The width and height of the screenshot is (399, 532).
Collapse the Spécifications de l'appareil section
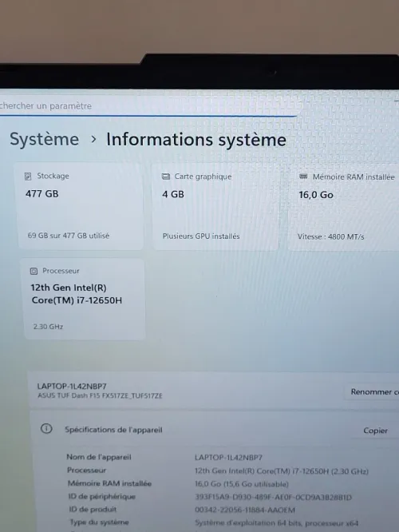coord(215,430)
